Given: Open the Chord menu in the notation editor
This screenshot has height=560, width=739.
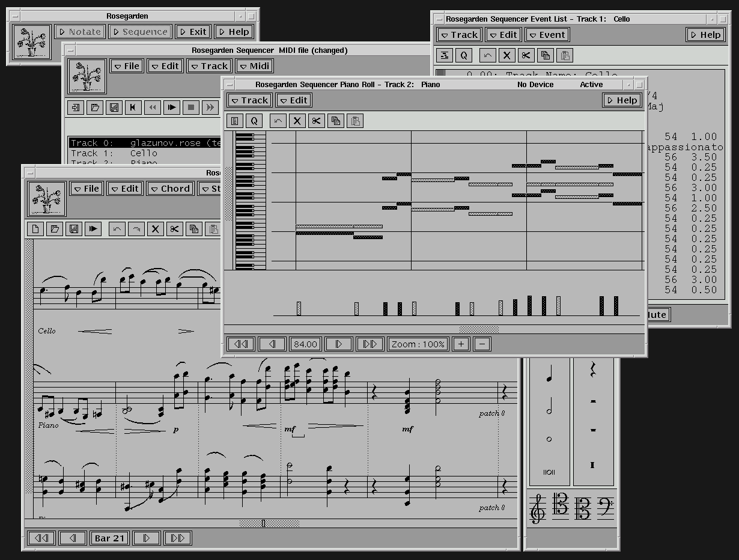Looking at the screenshot, I should pos(170,189).
